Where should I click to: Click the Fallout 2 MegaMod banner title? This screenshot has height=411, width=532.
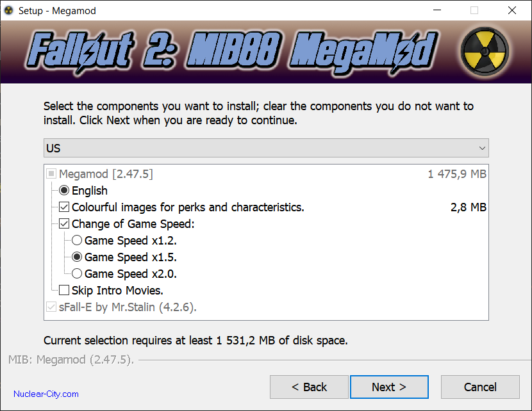(232, 51)
